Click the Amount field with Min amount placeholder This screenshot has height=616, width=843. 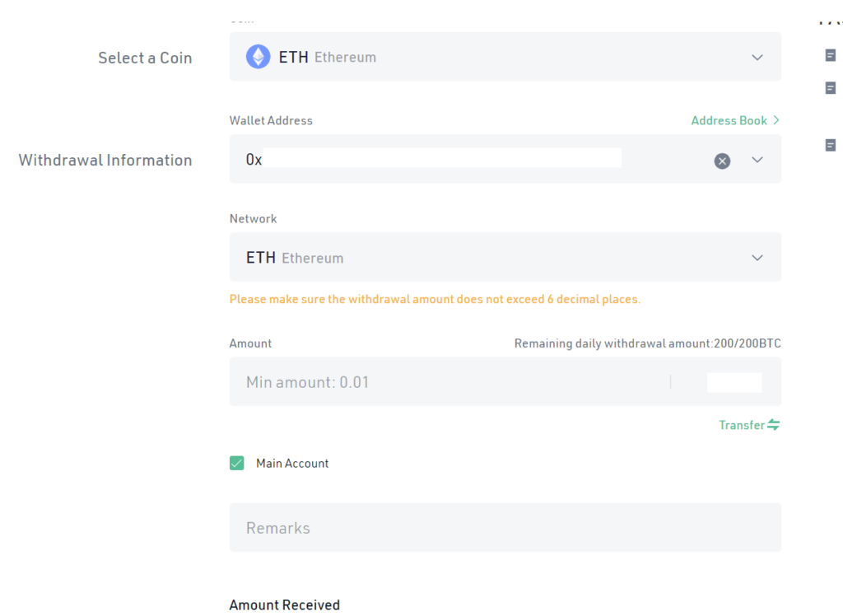tap(445, 382)
